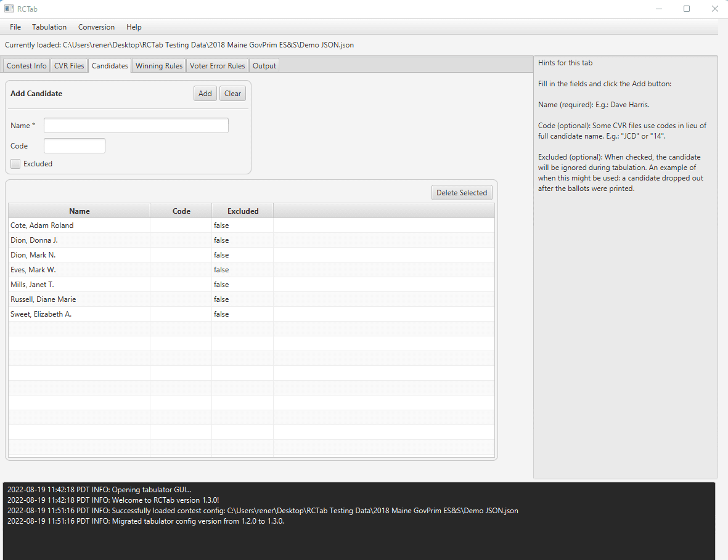Image resolution: width=728 pixels, height=560 pixels.
Task: Focus the candidate Code input field
Action: (75, 145)
